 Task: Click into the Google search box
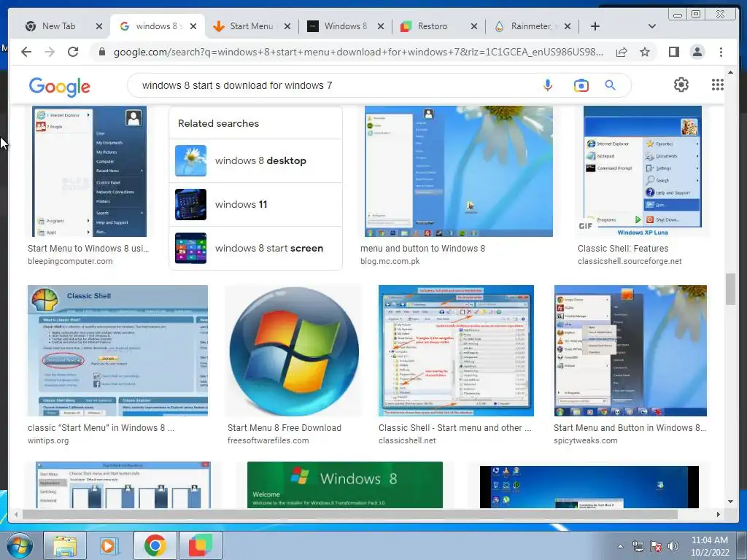(x=333, y=85)
